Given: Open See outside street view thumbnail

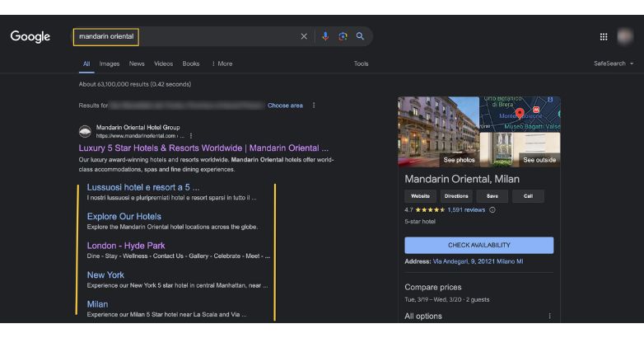Looking at the screenshot, I should click(x=520, y=150).
